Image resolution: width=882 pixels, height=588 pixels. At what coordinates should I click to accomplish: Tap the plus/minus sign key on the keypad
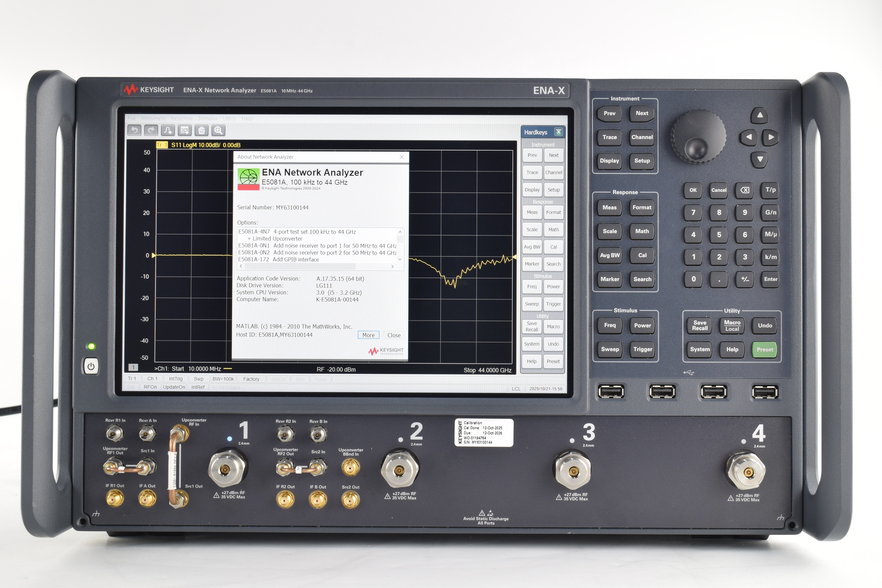(745, 279)
